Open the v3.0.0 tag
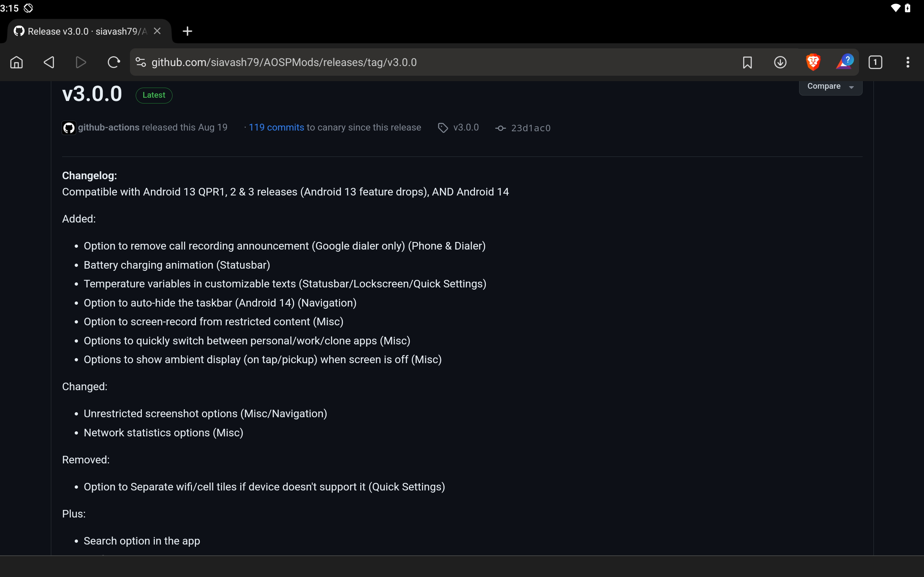Screen dimensions: 924x577 [x=466, y=127]
